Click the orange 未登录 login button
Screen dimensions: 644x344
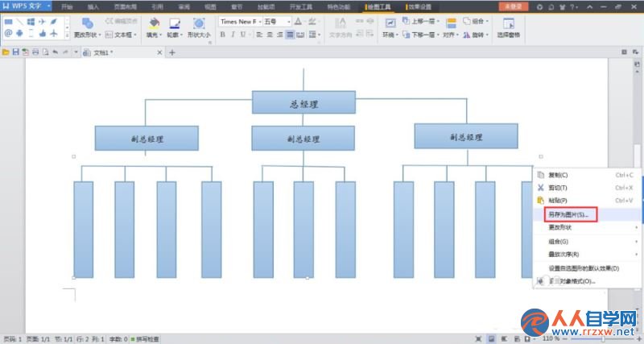coord(514,6)
